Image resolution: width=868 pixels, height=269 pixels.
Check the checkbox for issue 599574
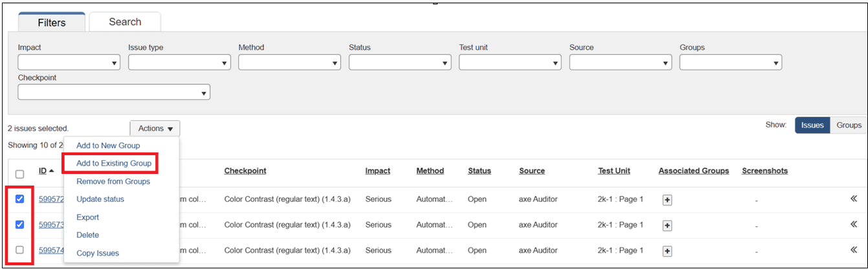19,250
